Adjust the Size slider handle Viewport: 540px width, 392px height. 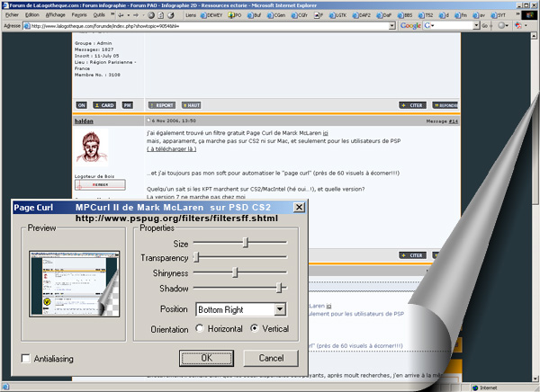(x=246, y=243)
